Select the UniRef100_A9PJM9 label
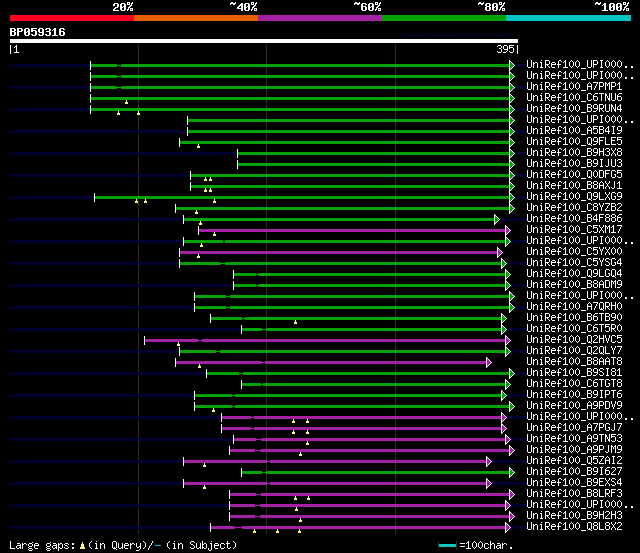The width and height of the screenshot is (640, 553). 574,450
